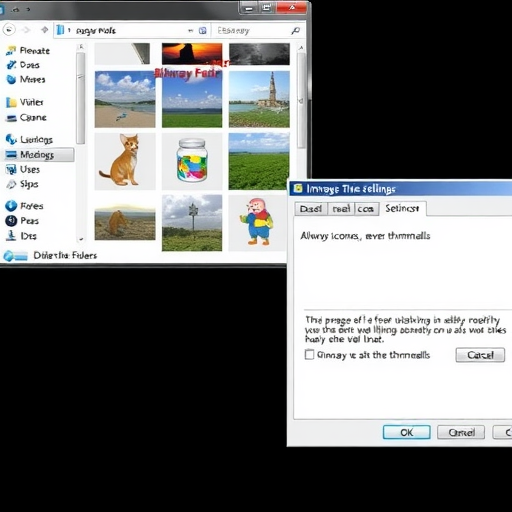The image size is (512, 512).
Task: Select the Flenate sidebar icon
Action: pyautogui.click(x=11, y=51)
